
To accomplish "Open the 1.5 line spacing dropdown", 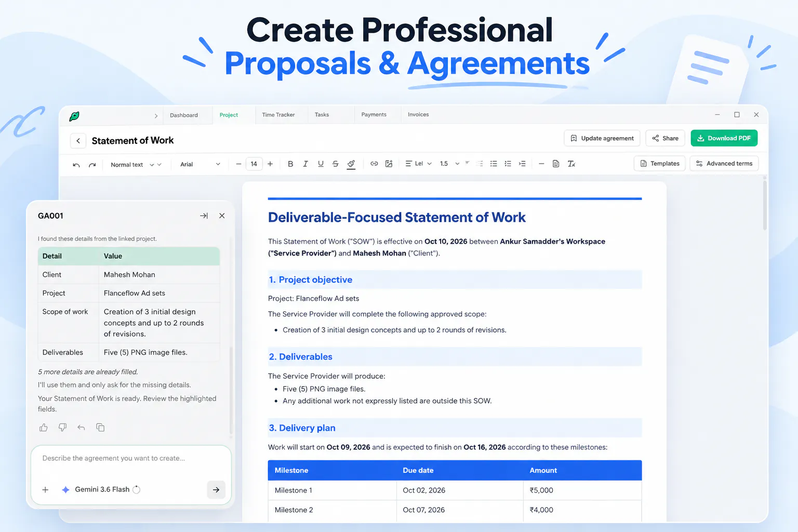I will pyautogui.click(x=449, y=164).
